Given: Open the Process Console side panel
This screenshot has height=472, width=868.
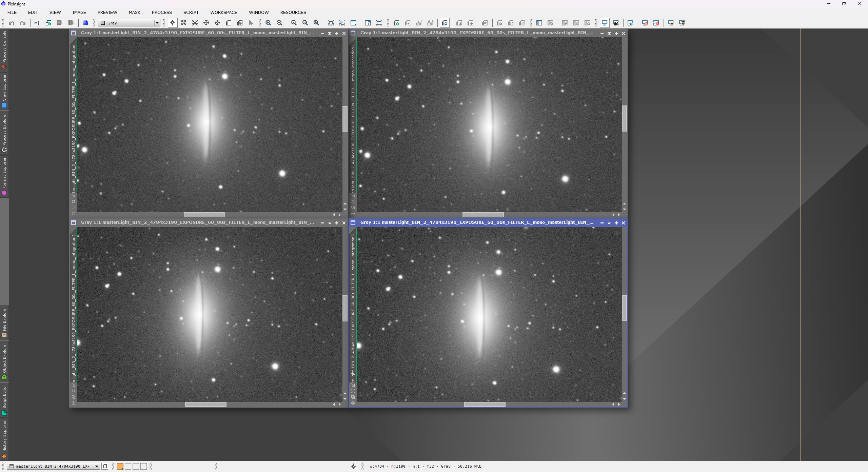Looking at the screenshot, I should tap(4, 50).
